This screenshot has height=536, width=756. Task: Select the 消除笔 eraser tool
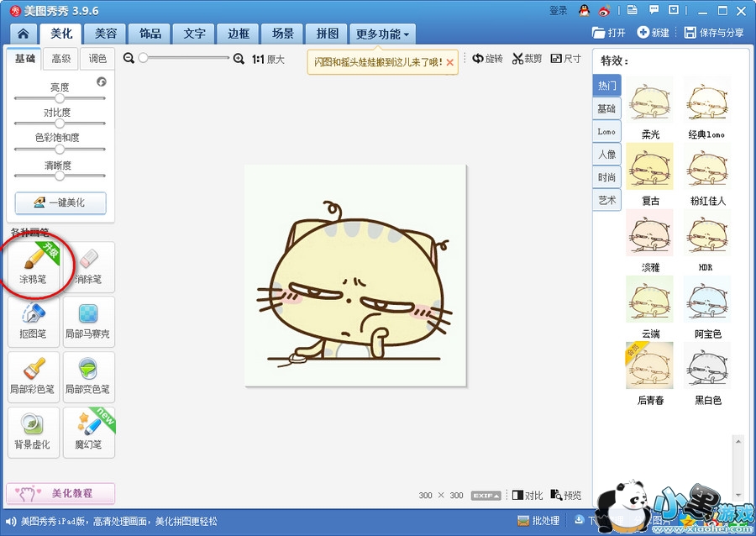[87, 267]
